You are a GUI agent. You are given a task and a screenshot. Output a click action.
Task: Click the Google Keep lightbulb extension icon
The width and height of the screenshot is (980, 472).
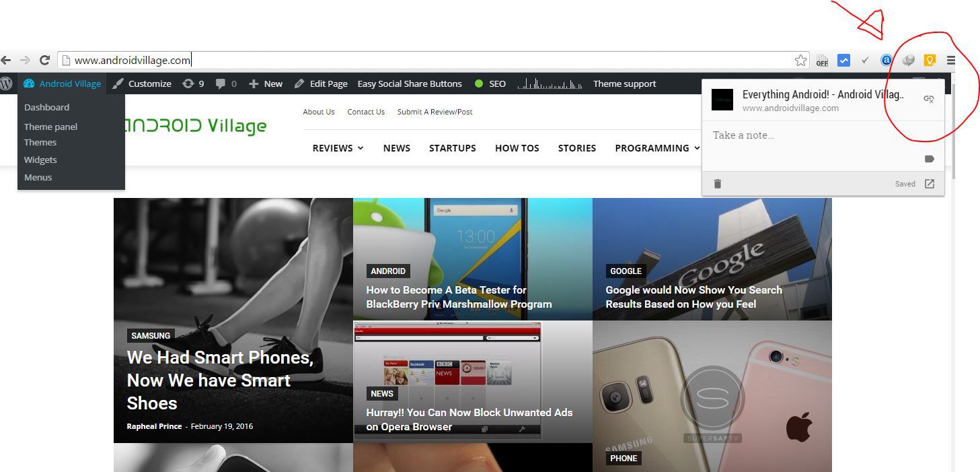(x=930, y=61)
